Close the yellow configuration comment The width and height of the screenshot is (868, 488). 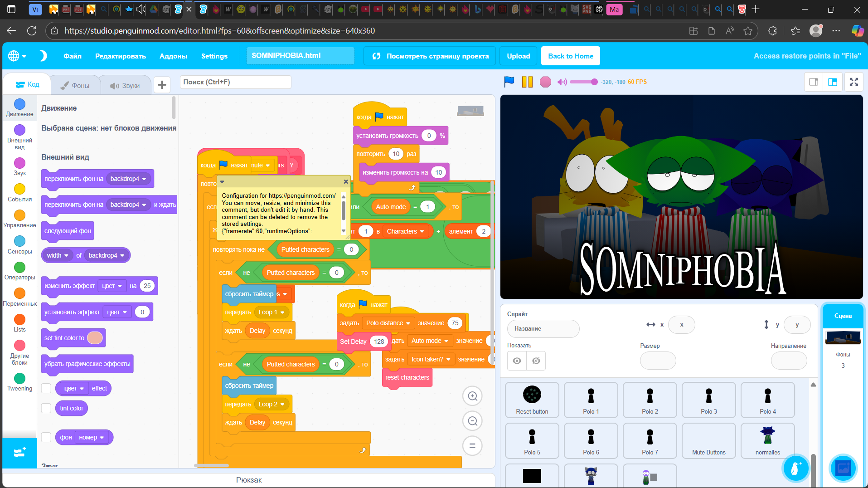pos(346,181)
